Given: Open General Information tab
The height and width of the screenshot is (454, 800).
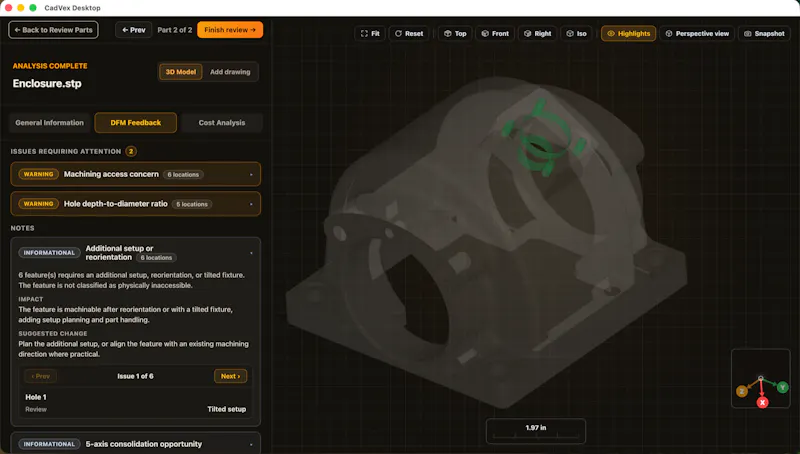Looking at the screenshot, I should (49, 122).
